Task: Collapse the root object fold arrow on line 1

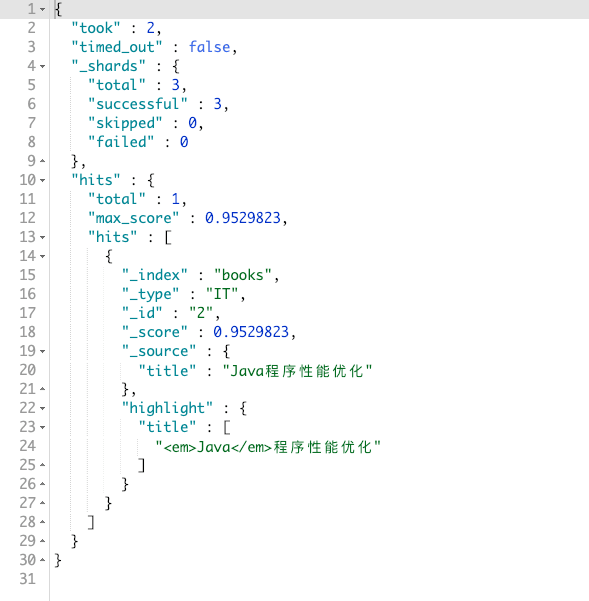Action: click(x=43, y=9)
